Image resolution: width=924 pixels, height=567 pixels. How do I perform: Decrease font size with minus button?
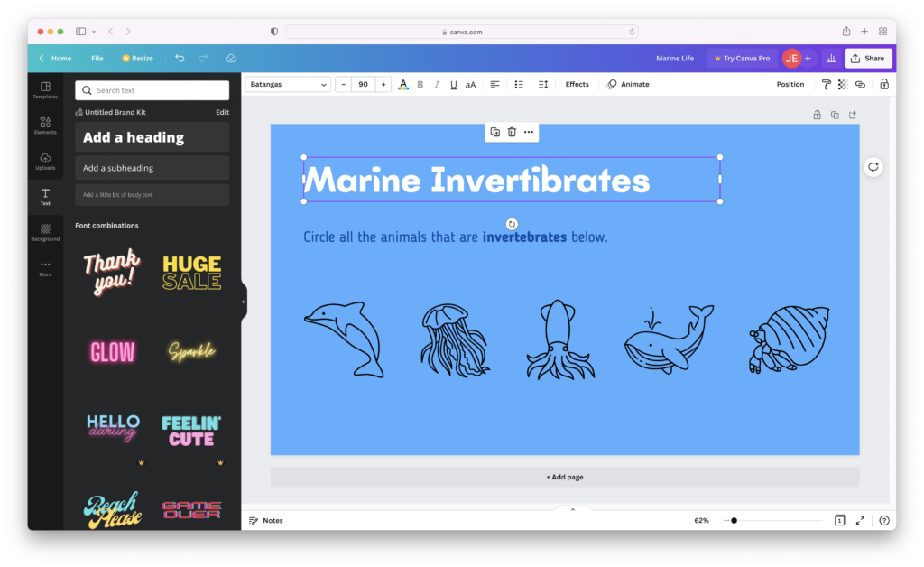pyautogui.click(x=344, y=84)
